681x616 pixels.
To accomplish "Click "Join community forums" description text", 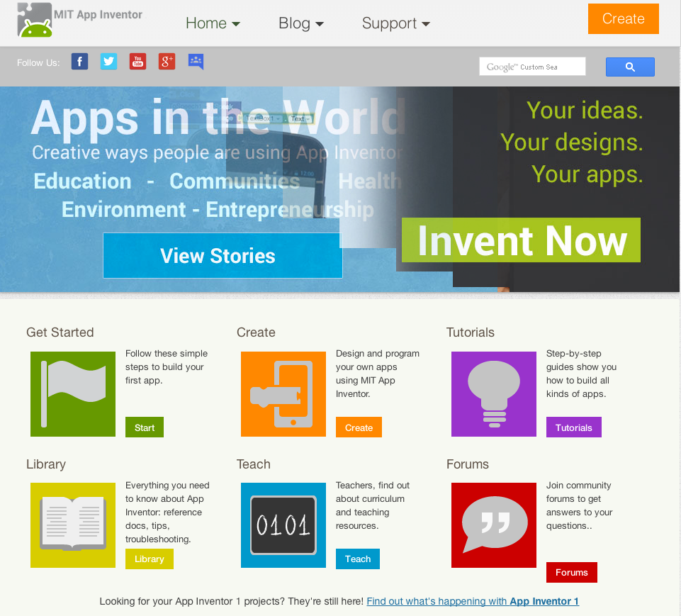I will pos(580,505).
